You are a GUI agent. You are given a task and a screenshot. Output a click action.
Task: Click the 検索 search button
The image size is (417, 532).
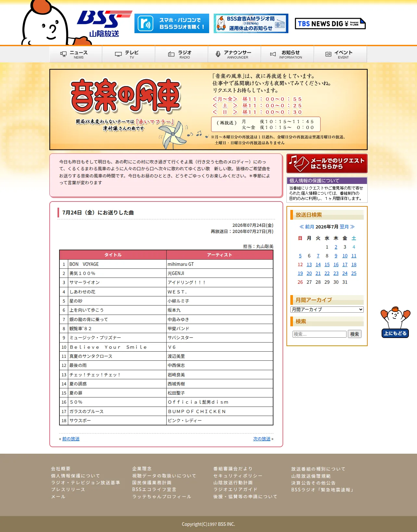click(355, 334)
